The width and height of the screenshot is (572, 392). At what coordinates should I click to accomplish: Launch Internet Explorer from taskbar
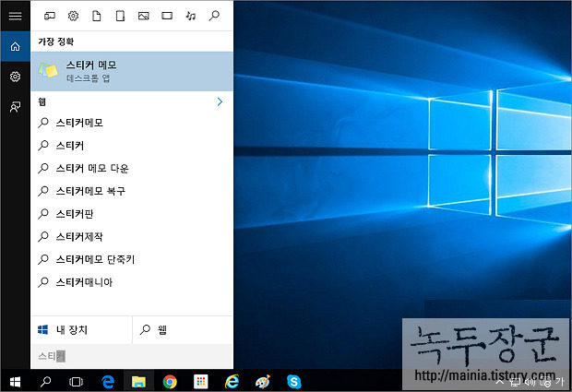tap(232, 382)
